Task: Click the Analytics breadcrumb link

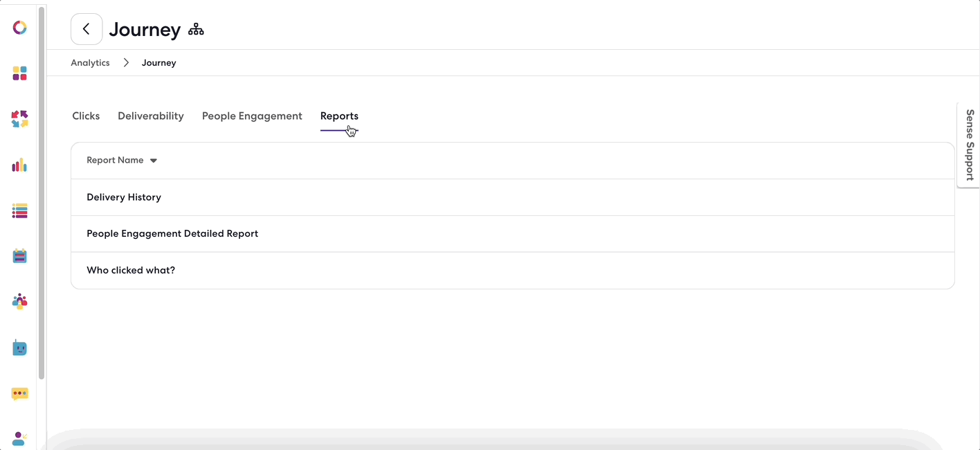Action: tap(90, 63)
